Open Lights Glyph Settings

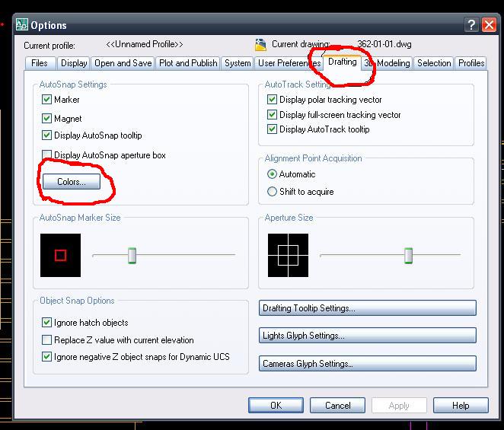(x=368, y=336)
